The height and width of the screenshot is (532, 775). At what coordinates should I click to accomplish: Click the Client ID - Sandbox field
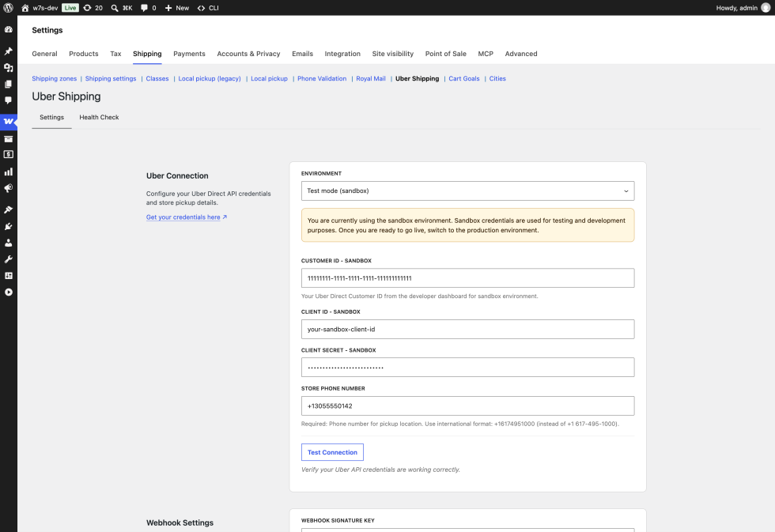click(467, 330)
